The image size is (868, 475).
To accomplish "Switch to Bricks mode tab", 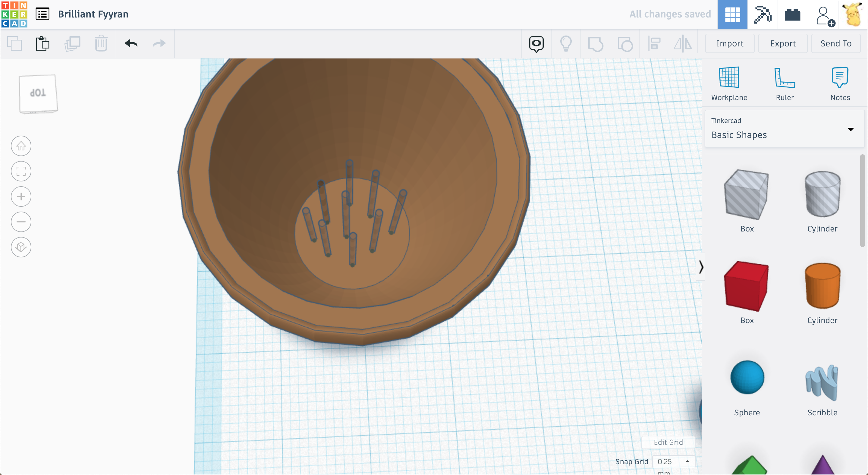I will [x=792, y=14].
